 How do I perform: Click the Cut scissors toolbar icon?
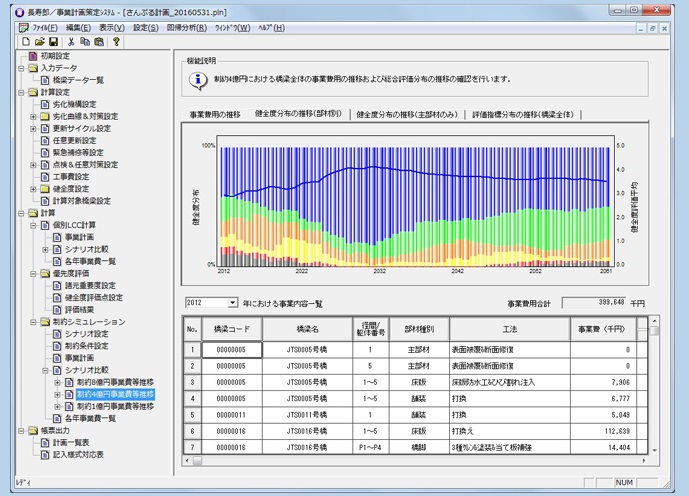click(71, 42)
